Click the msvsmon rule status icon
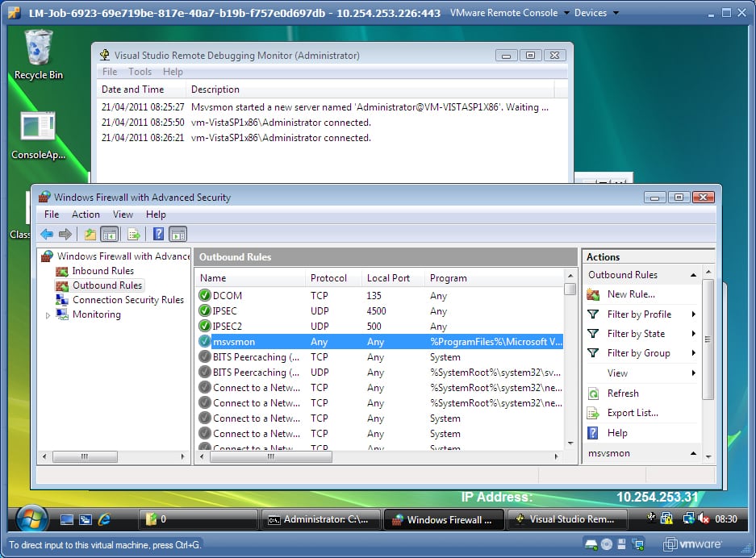The height and width of the screenshot is (558, 756). [x=205, y=342]
